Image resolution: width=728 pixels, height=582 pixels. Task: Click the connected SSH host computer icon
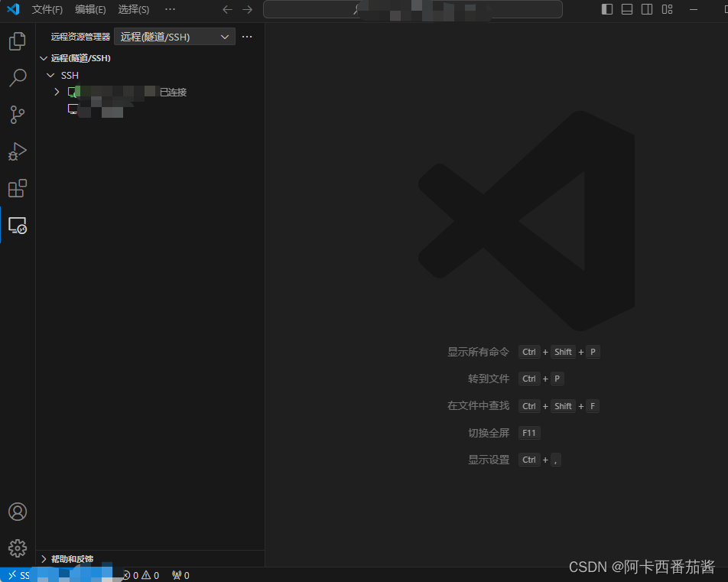(73, 92)
